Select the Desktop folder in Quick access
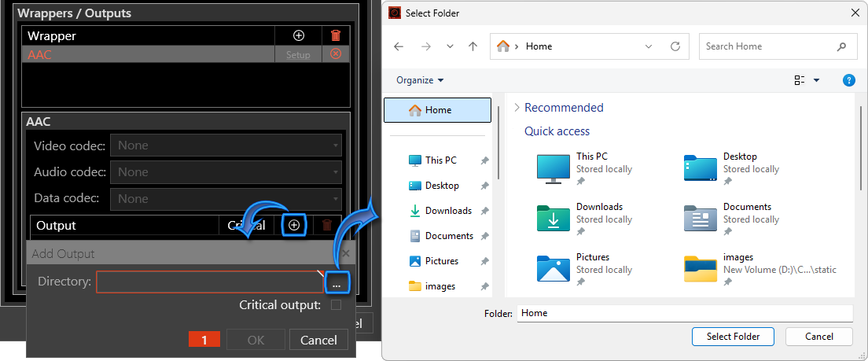This screenshot has width=868, height=361. pyautogui.click(x=732, y=169)
